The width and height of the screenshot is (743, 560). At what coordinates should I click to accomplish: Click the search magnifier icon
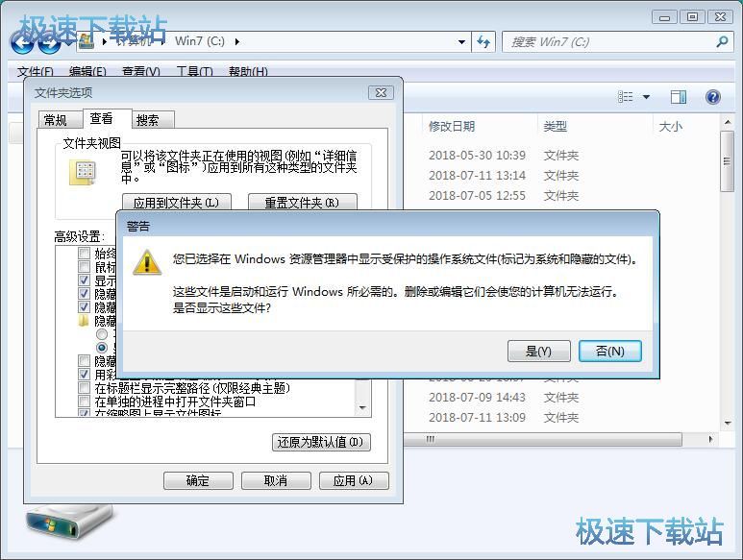point(722,41)
